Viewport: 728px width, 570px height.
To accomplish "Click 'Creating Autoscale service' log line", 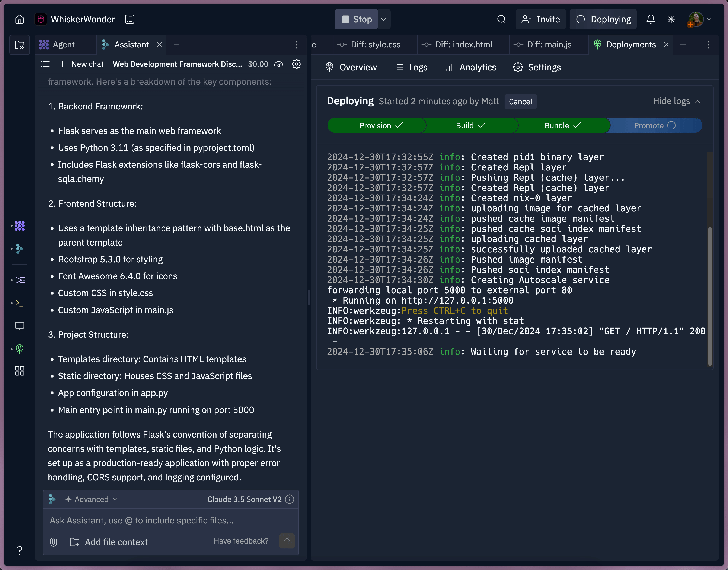I will click(468, 280).
